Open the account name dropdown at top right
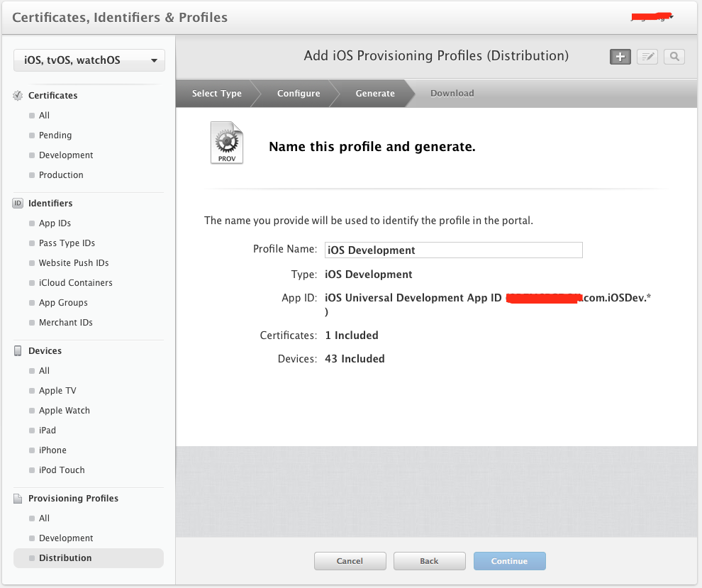 pos(652,17)
